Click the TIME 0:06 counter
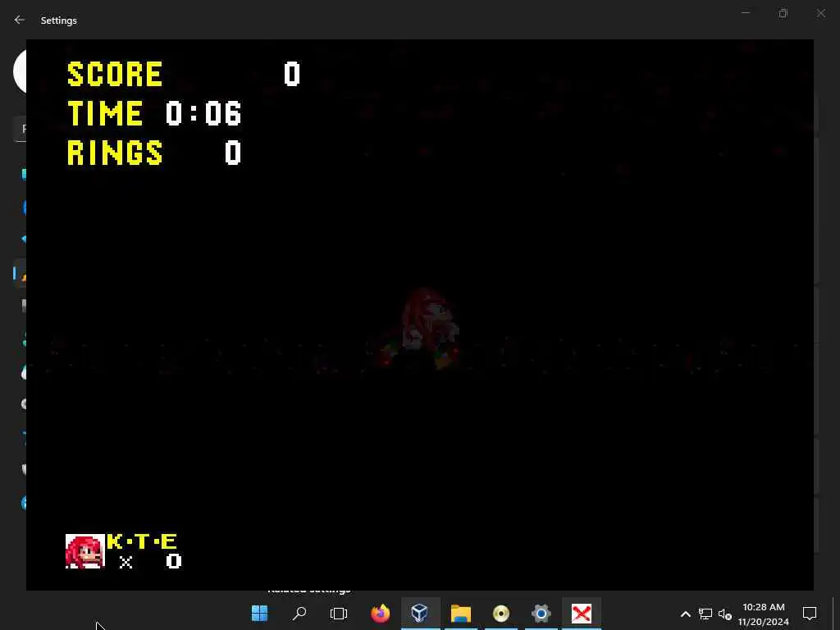 (154, 113)
